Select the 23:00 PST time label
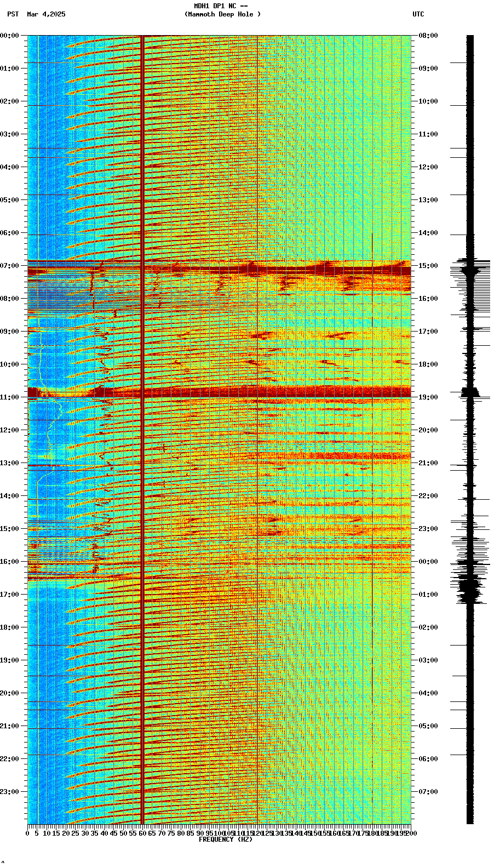The image size is (494, 868). point(9,792)
